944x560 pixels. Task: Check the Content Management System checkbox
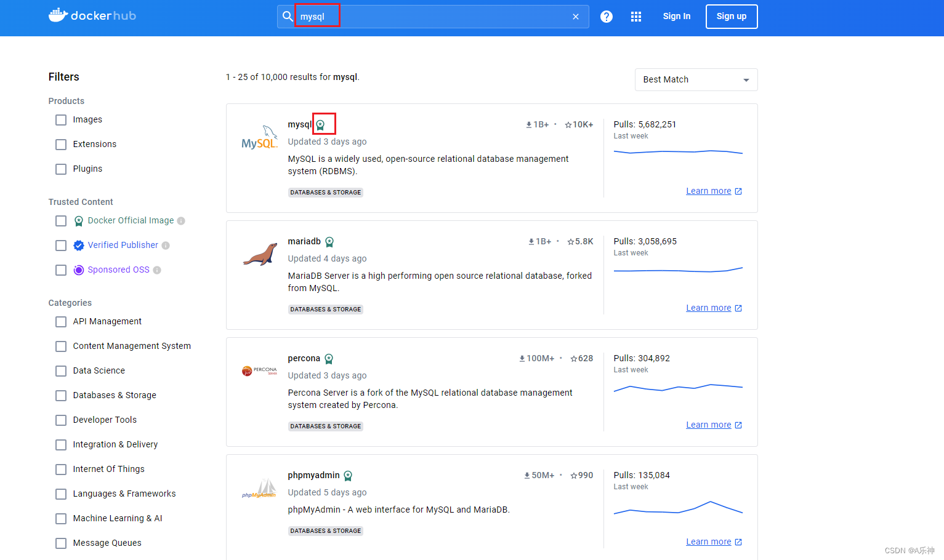pos(61,346)
